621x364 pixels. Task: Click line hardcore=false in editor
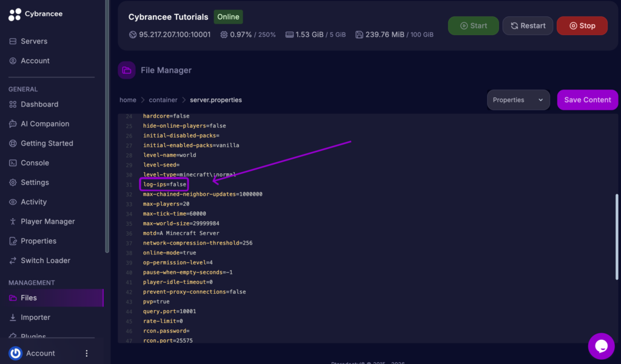click(x=166, y=116)
